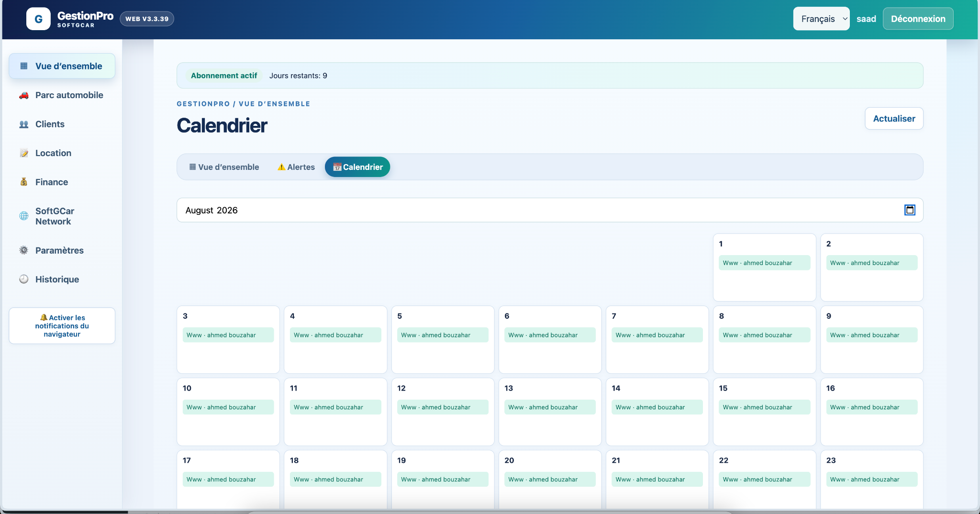Click the SoftGCar Network globe icon

click(x=24, y=216)
